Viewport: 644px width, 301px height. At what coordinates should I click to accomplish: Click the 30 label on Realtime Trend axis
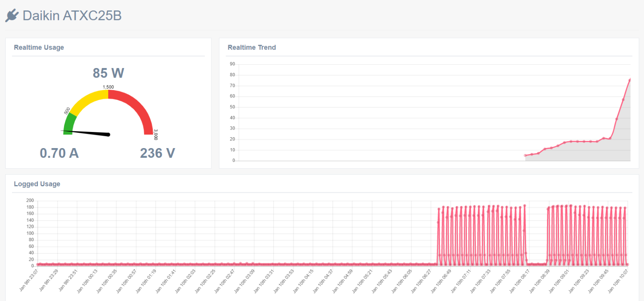[232, 128]
